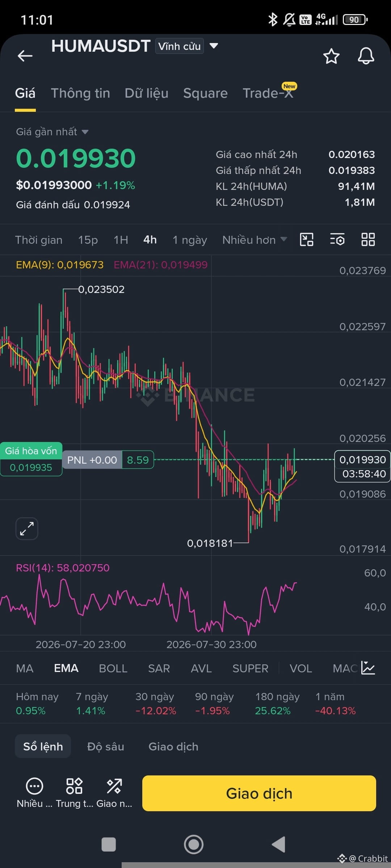Tap 7 ngày 1.41% performance

(92, 703)
